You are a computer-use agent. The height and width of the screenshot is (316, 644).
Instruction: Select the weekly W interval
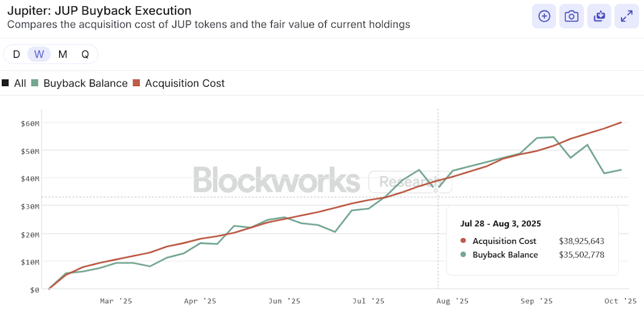click(39, 54)
